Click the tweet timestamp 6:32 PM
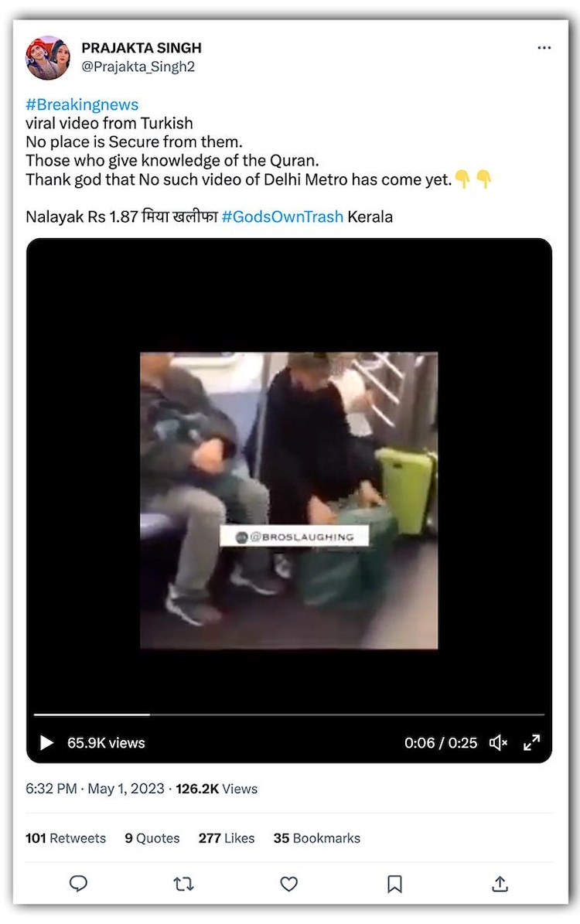The image size is (580, 924). click(51, 789)
